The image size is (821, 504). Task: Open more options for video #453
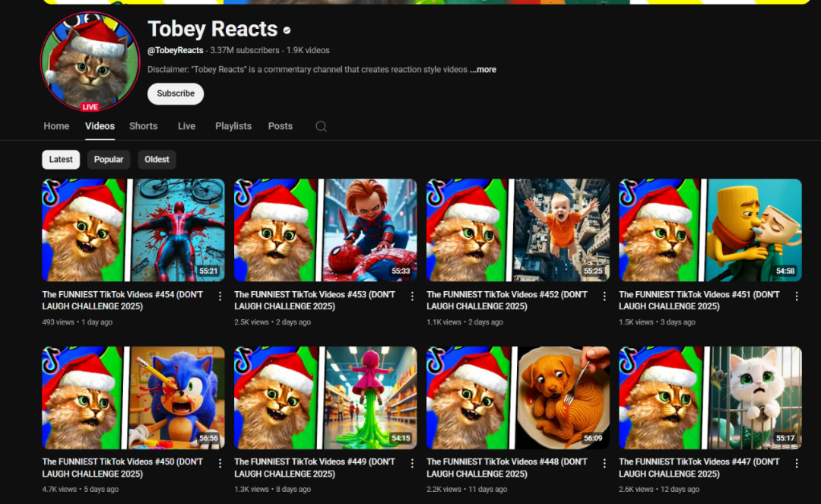(x=413, y=296)
